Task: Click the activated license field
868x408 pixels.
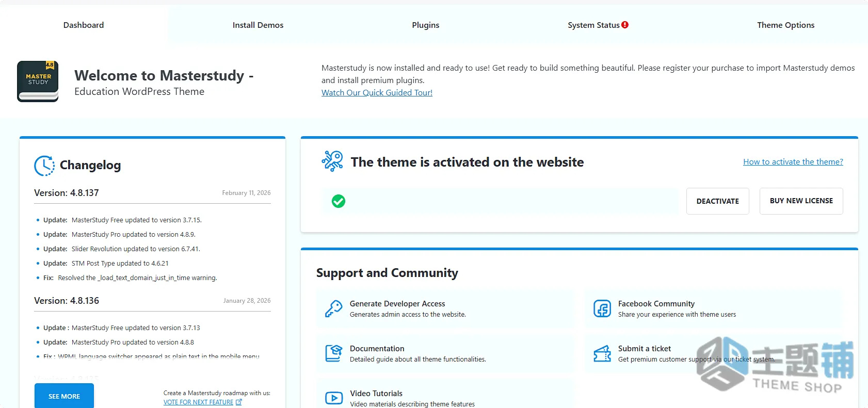Action: (501, 201)
